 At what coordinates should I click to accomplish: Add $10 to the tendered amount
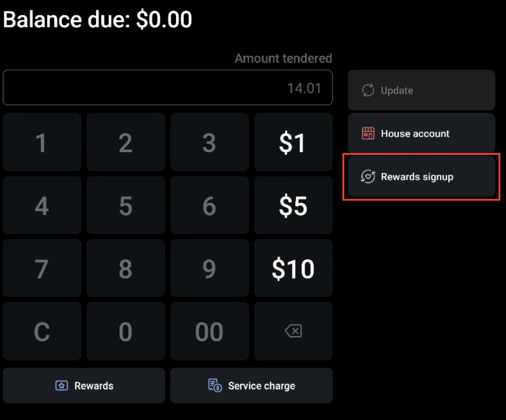point(293,268)
